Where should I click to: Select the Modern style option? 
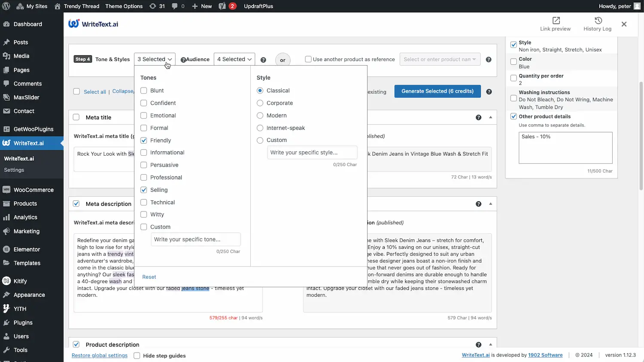tap(260, 115)
